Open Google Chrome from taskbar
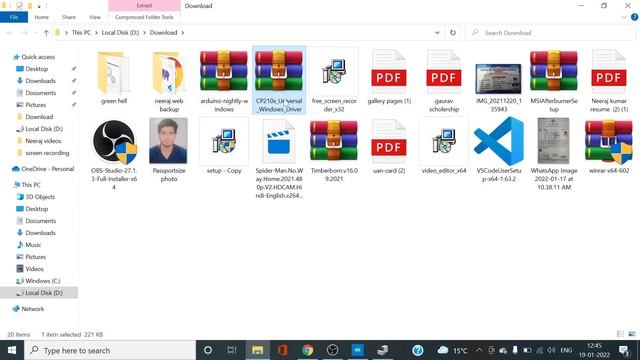640x360 pixels. (x=308, y=350)
